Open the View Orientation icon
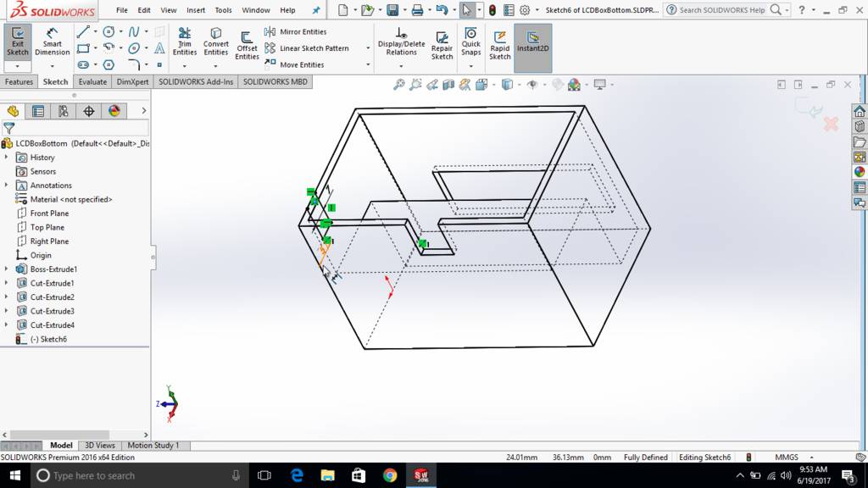 (481, 85)
